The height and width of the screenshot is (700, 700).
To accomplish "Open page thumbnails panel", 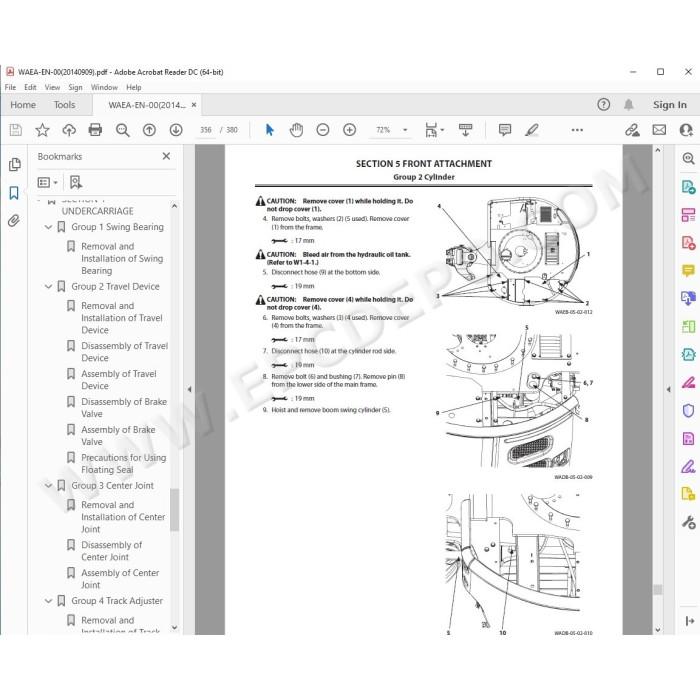I will (14, 164).
